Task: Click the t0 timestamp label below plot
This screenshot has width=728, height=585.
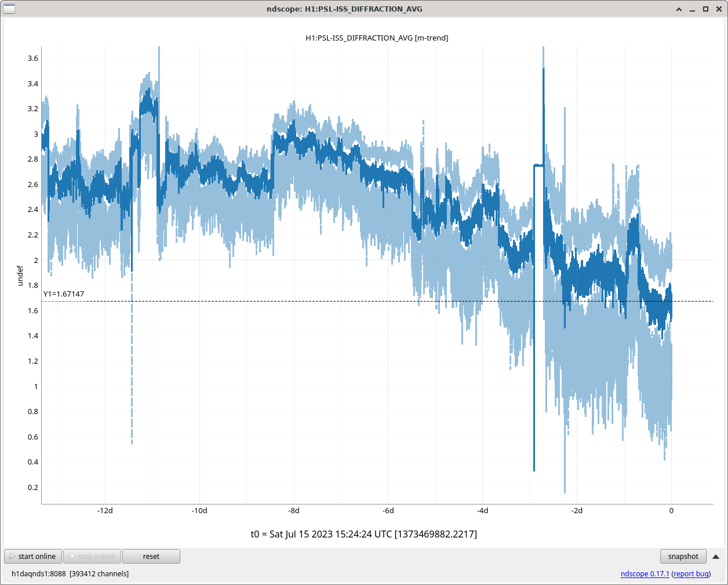Action: [363, 534]
